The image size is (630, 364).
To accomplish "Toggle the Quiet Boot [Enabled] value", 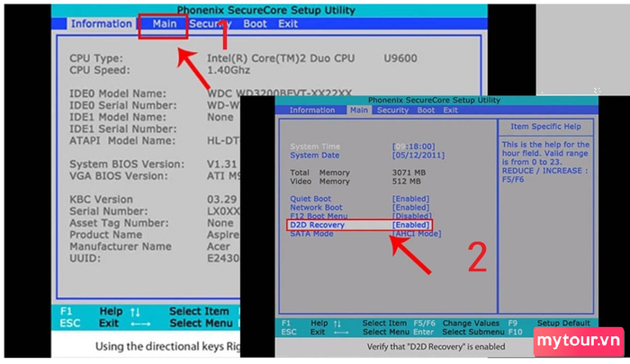I will click(410, 199).
